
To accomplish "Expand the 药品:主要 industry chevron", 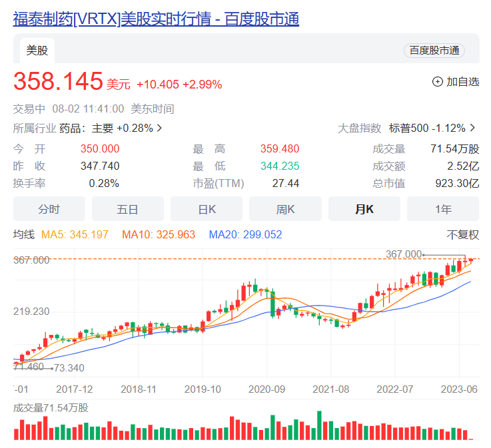I will [159, 128].
